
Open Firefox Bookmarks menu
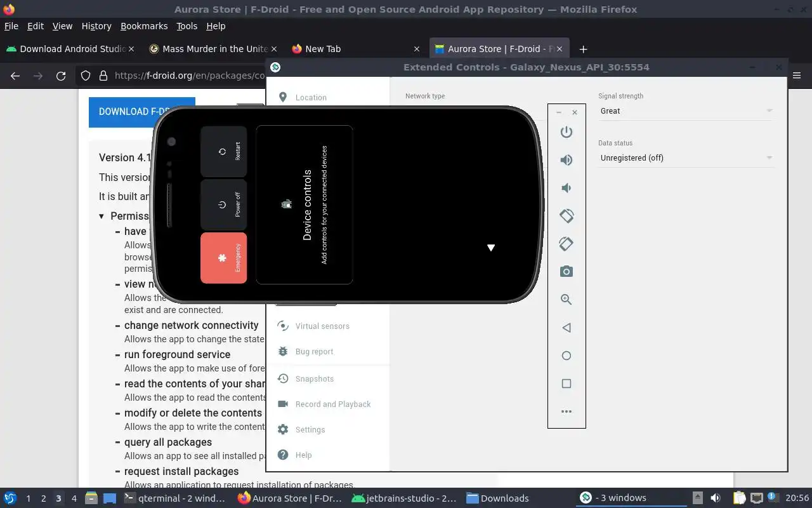pos(144,26)
